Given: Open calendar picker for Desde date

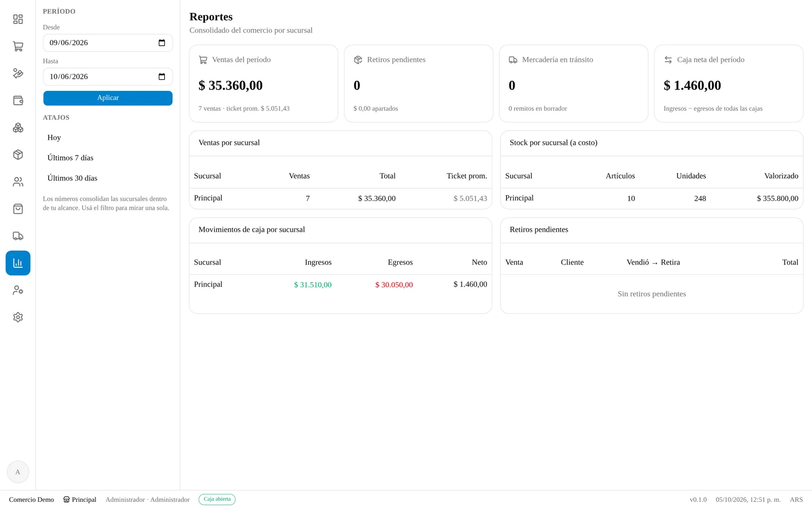Looking at the screenshot, I should tap(162, 43).
